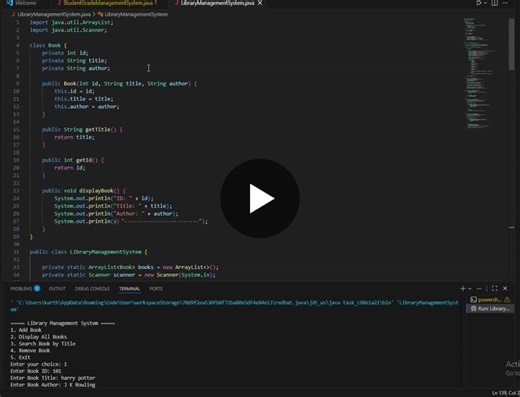Screen dimensions: 520x397
Task: Click the private String title line
Action: (74, 61)
